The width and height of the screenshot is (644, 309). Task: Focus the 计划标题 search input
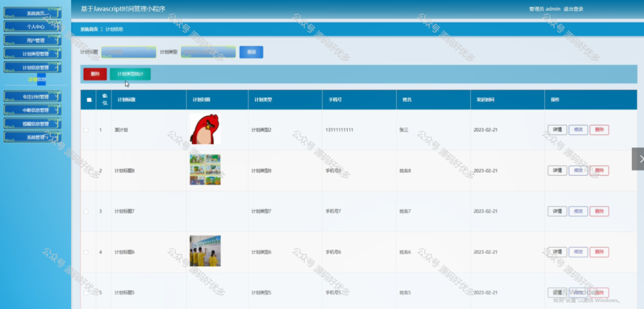[x=128, y=52]
